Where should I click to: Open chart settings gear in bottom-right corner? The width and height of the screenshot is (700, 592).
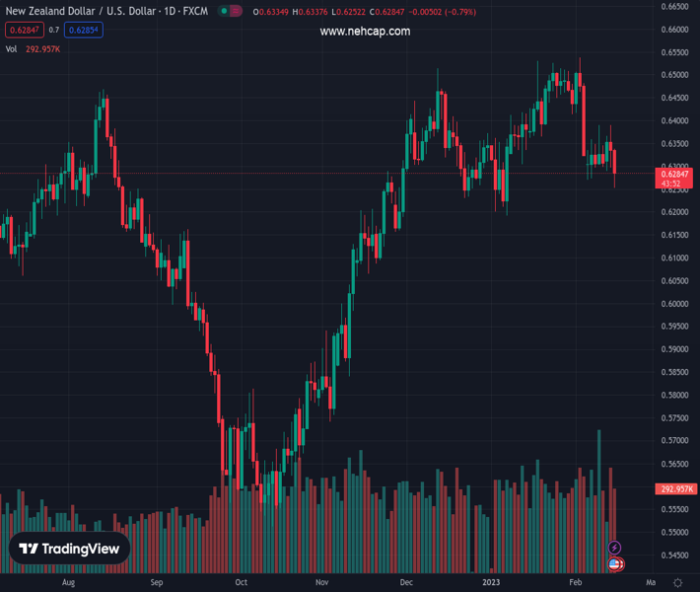[x=677, y=583]
